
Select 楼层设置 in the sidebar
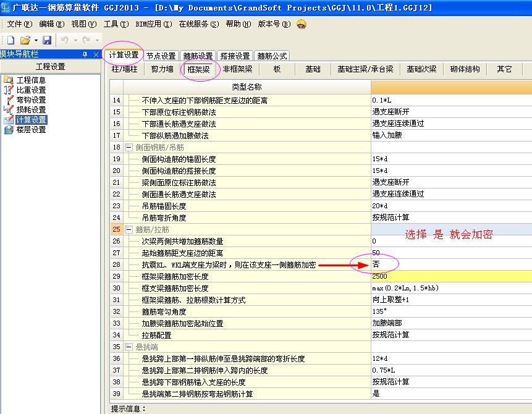click(x=31, y=130)
